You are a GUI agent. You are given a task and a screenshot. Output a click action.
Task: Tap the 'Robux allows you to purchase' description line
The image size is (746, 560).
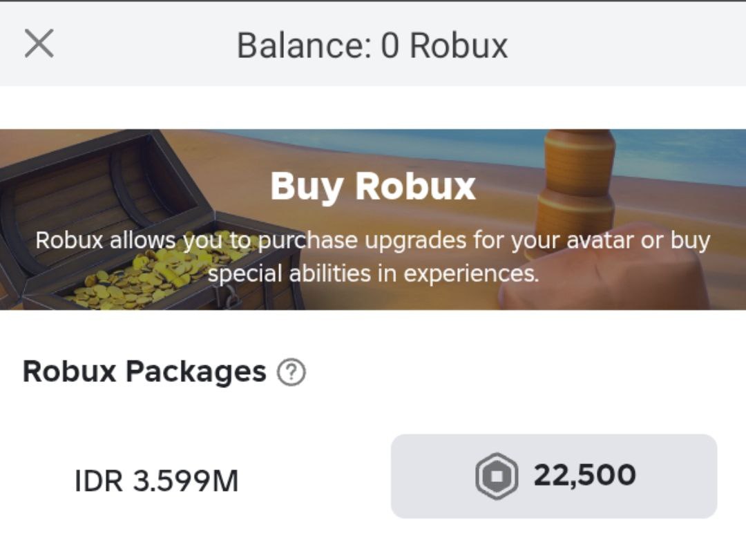tap(372, 241)
